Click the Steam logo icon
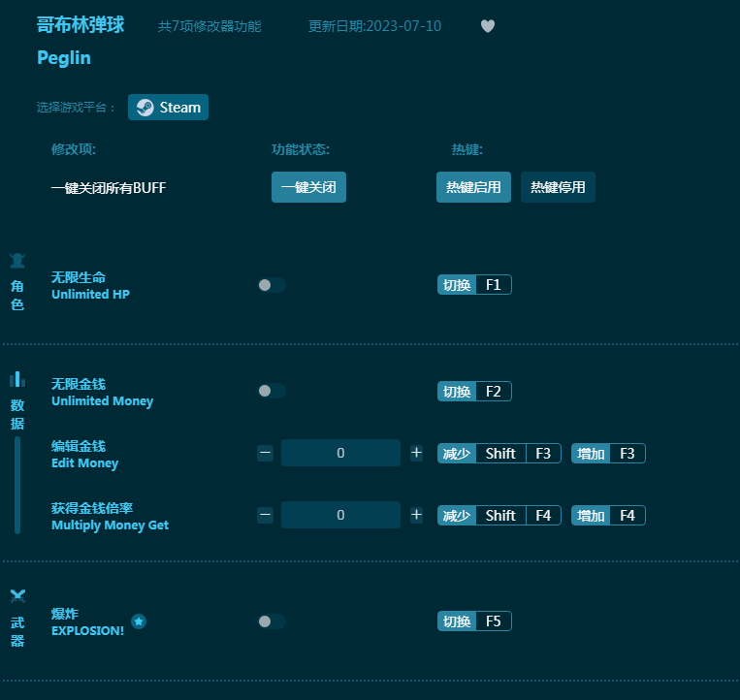Image resolution: width=740 pixels, height=700 pixels. point(145,108)
